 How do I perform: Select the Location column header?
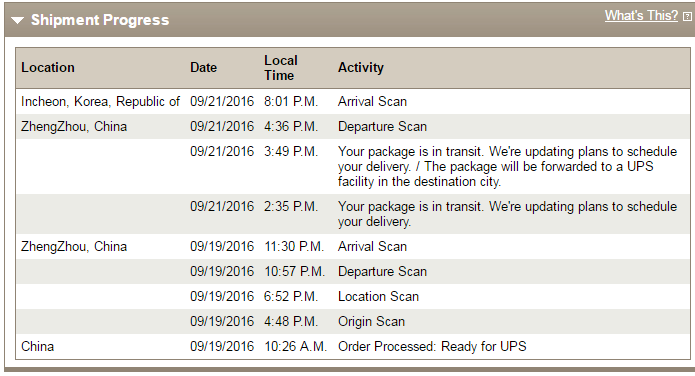click(48, 67)
